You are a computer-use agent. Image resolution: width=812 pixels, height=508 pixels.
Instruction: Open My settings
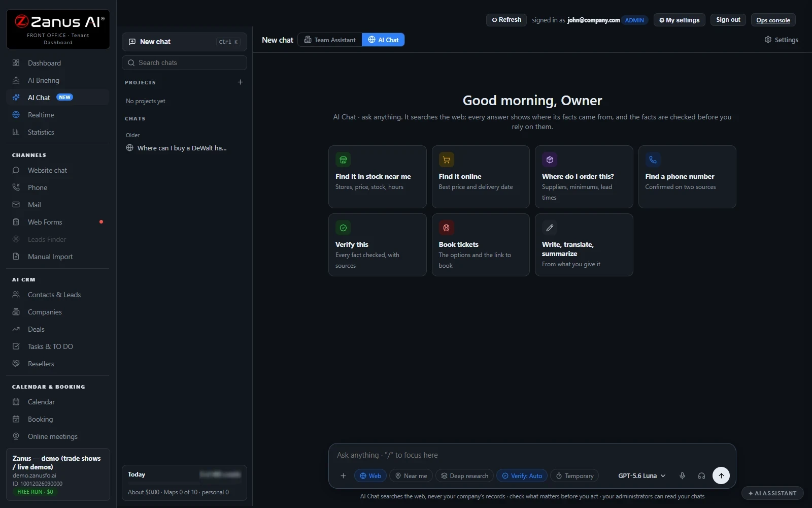click(x=679, y=20)
